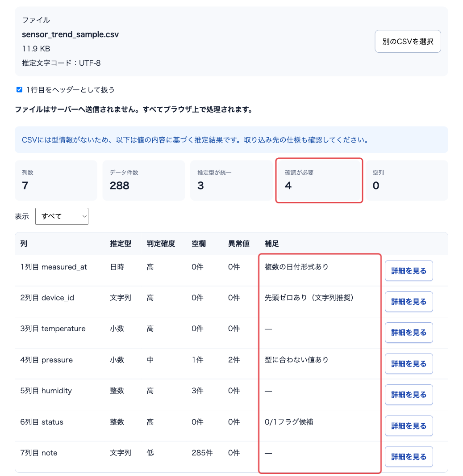
Task: Click the 補足 column header
Action: click(x=271, y=244)
